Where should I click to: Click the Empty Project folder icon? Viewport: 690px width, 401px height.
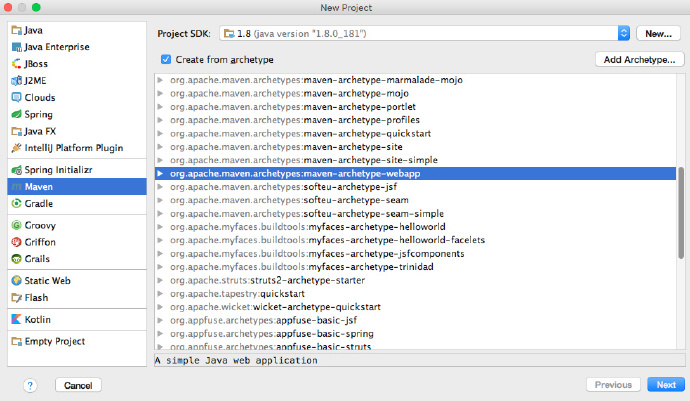pyautogui.click(x=17, y=341)
